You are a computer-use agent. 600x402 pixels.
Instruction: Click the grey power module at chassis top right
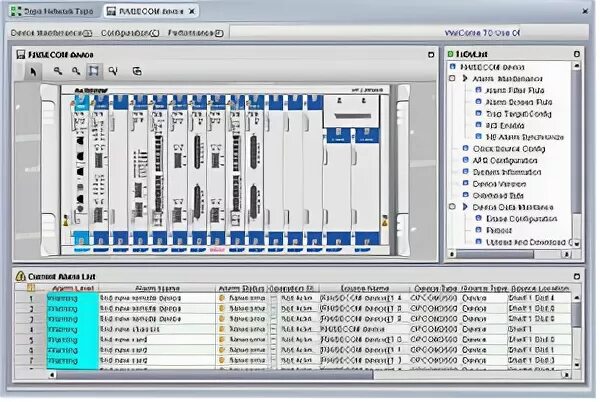click(351, 111)
